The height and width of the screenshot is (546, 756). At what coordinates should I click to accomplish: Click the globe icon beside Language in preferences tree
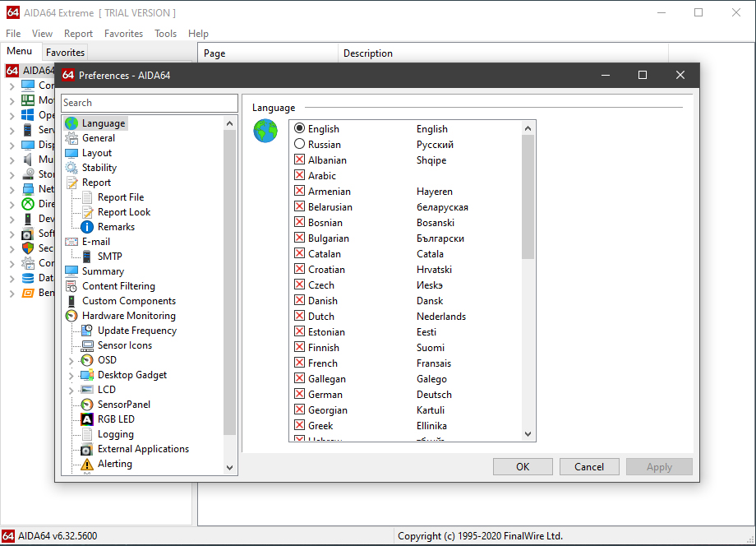(71, 123)
